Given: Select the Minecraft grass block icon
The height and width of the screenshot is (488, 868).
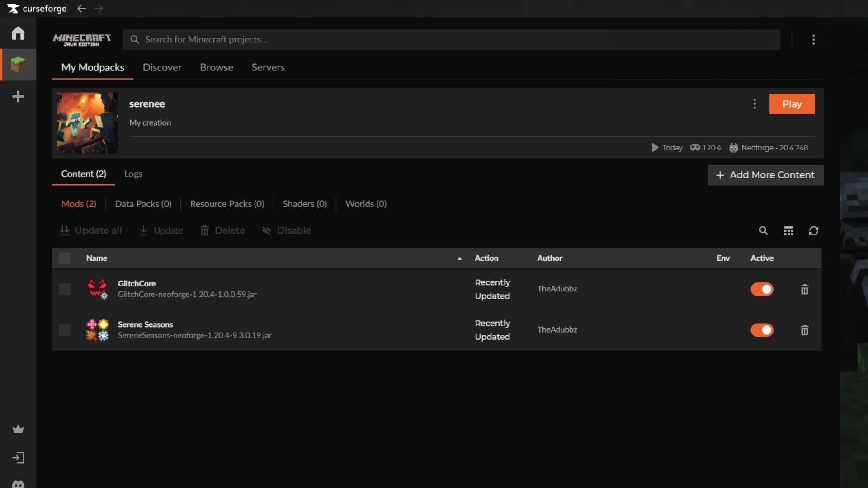Looking at the screenshot, I should [18, 65].
